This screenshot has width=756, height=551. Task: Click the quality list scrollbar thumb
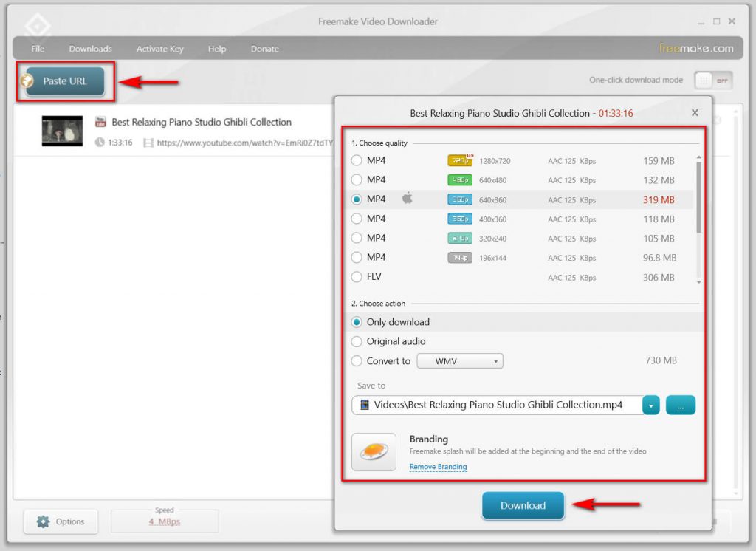(698, 197)
